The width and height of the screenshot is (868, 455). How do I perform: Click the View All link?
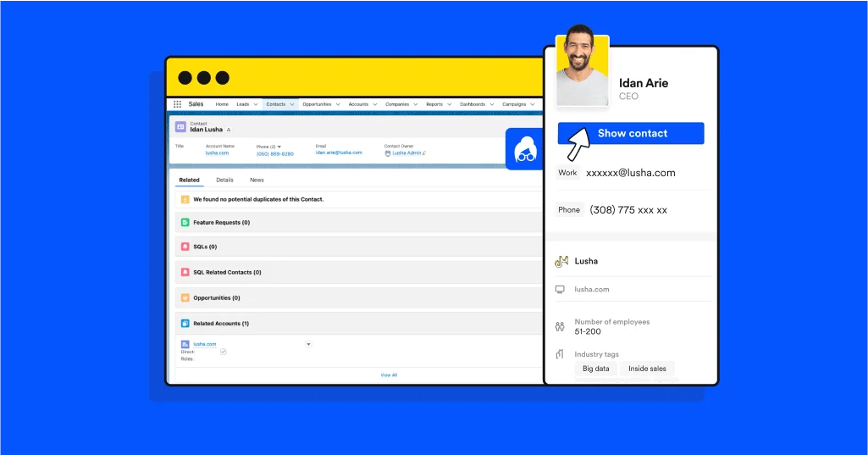coord(390,375)
